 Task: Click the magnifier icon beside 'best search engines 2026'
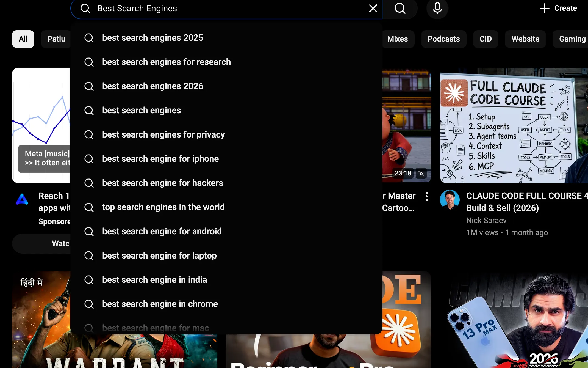(x=89, y=86)
